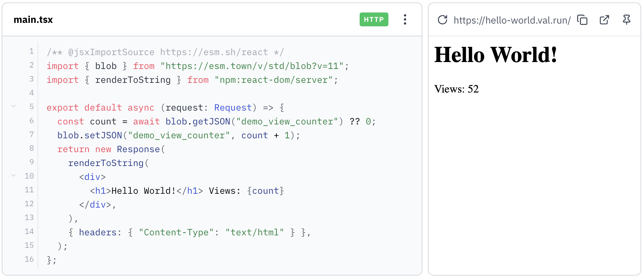
Task: Click the hello-world.val.run URL field
Action: point(512,20)
